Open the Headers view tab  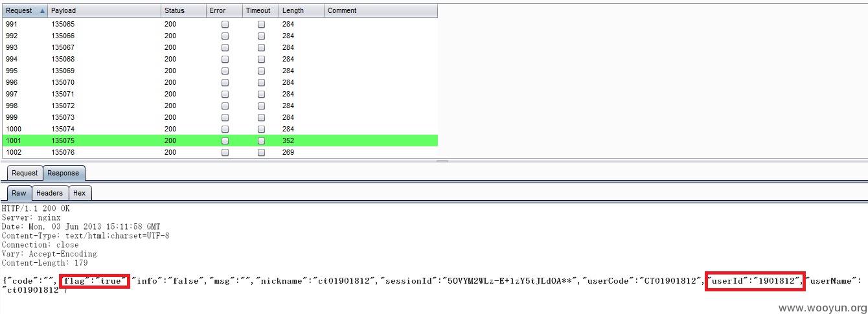point(50,193)
